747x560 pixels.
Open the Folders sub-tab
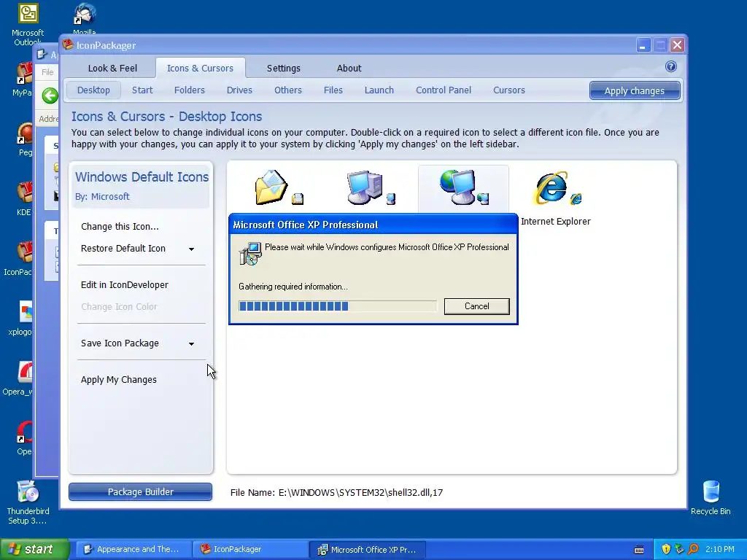pos(189,90)
